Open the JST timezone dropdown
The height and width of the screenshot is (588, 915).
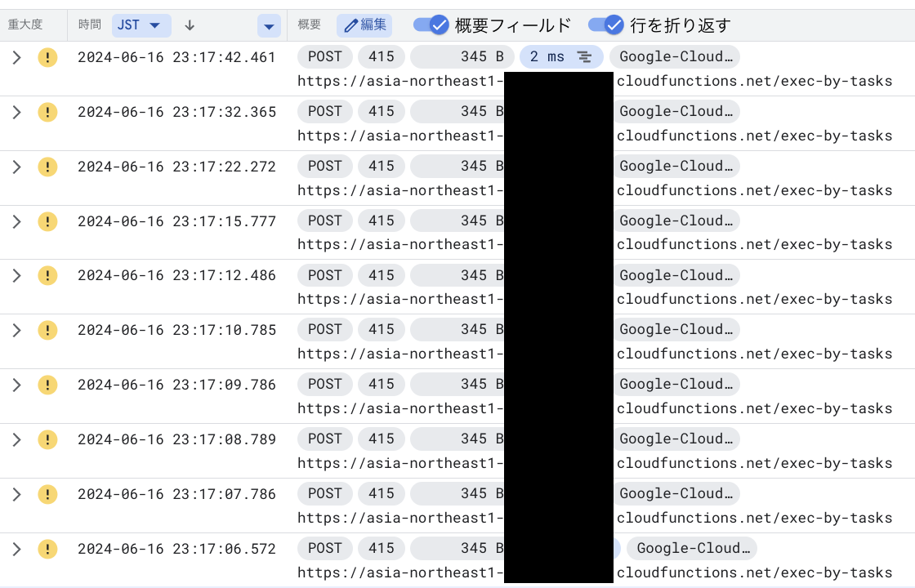141,25
